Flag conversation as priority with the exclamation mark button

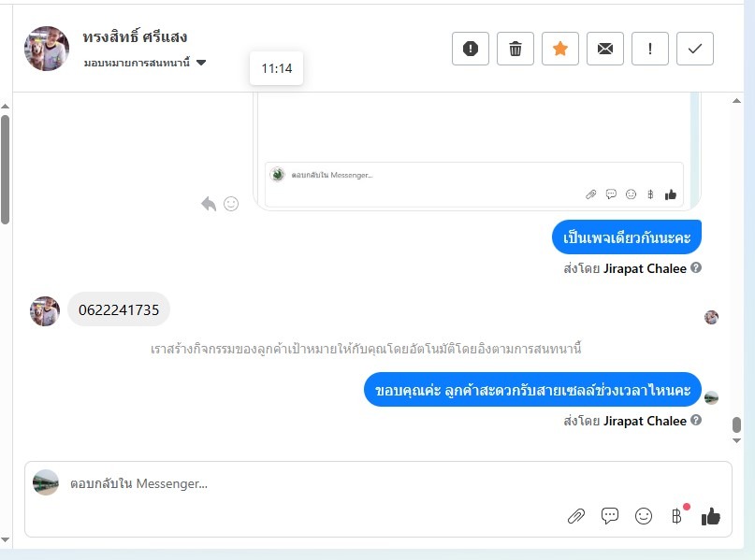coord(650,49)
